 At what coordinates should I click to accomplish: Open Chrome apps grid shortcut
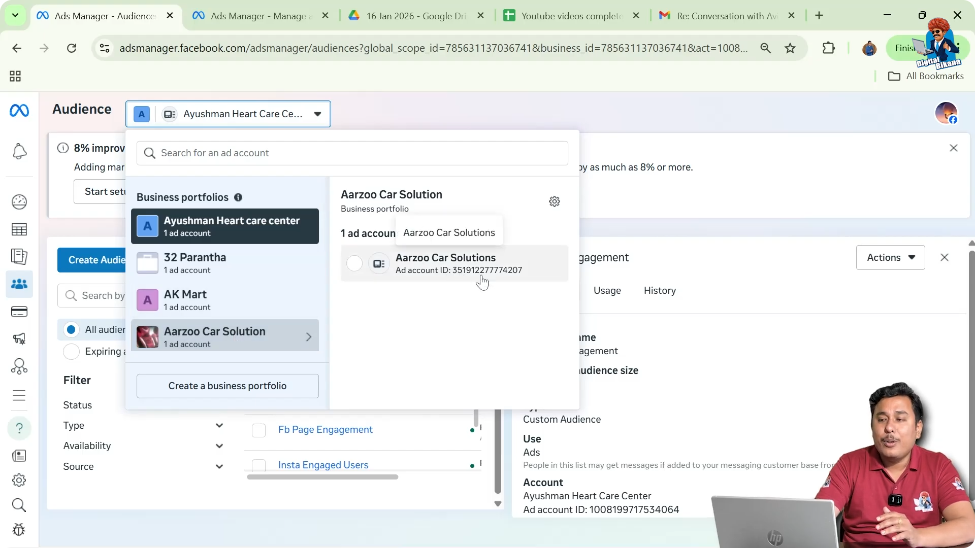[x=16, y=76]
